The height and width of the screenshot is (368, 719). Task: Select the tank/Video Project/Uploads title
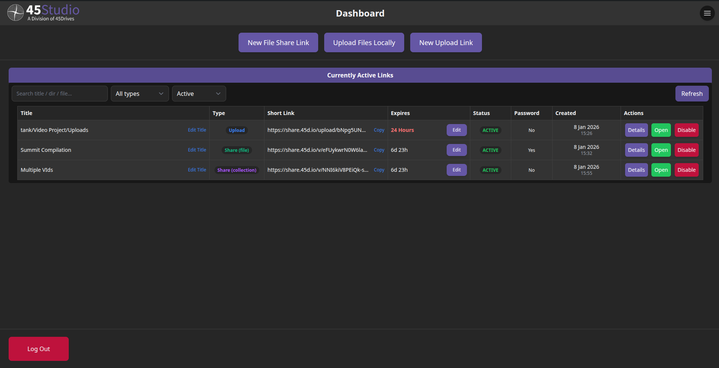[x=55, y=130]
